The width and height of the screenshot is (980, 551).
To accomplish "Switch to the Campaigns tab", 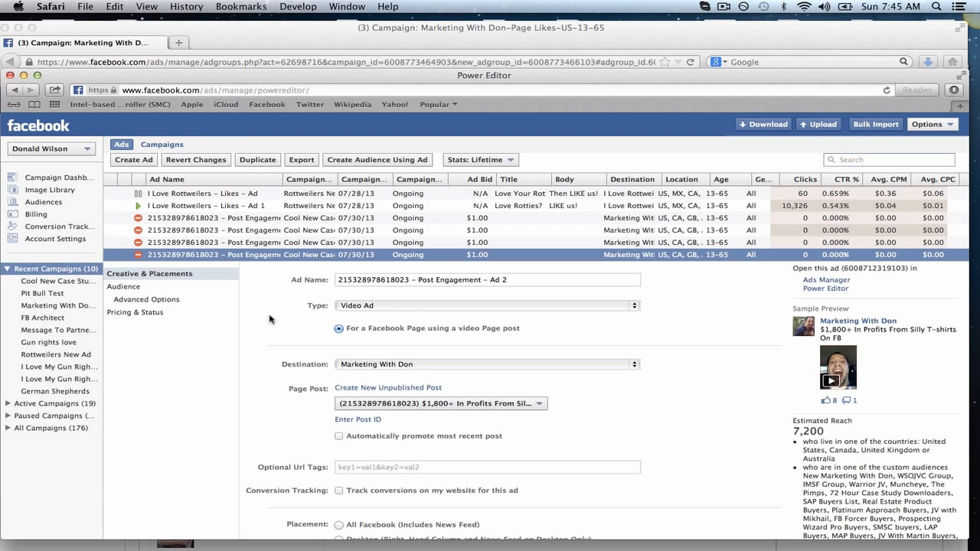I will pos(162,145).
